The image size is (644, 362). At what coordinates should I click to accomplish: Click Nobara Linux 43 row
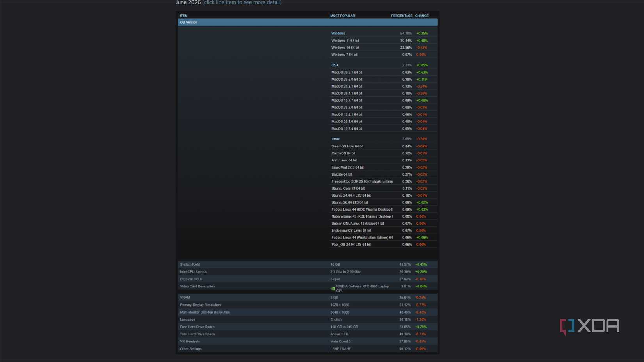point(383,216)
